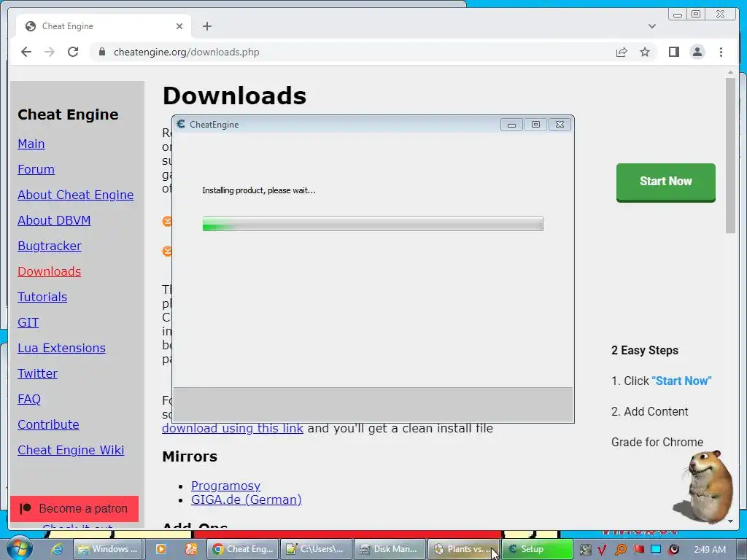Close the Cheat Engine browser tab

pyautogui.click(x=179, y=26)
